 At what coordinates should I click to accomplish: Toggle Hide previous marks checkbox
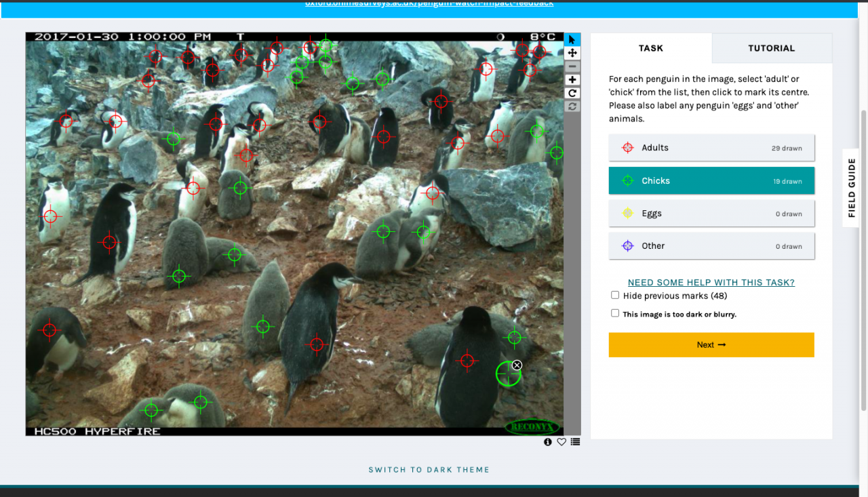615,295
